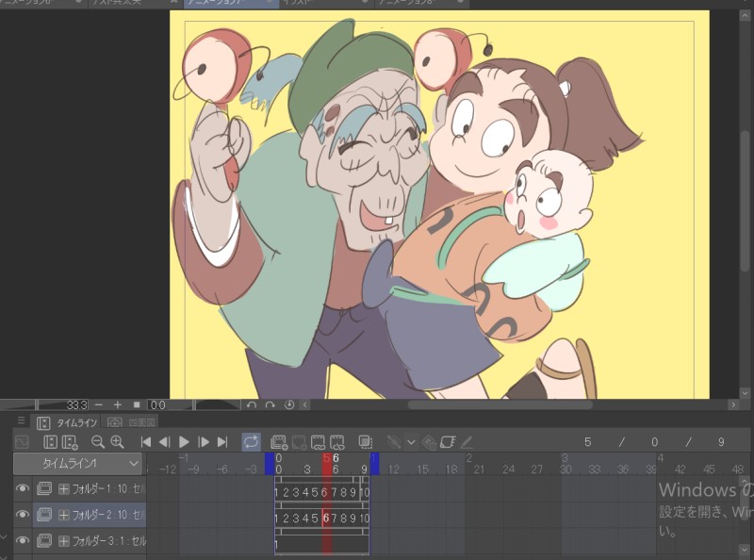Click the current frame number 5 display
754x560 pixels.
tap(587, 442)
